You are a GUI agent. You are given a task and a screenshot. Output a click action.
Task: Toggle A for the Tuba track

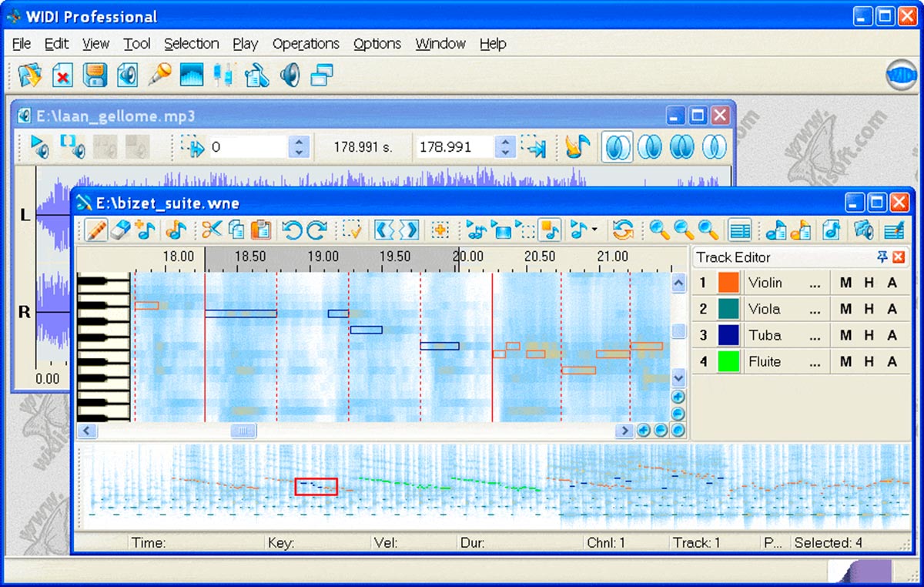(892, 335)
